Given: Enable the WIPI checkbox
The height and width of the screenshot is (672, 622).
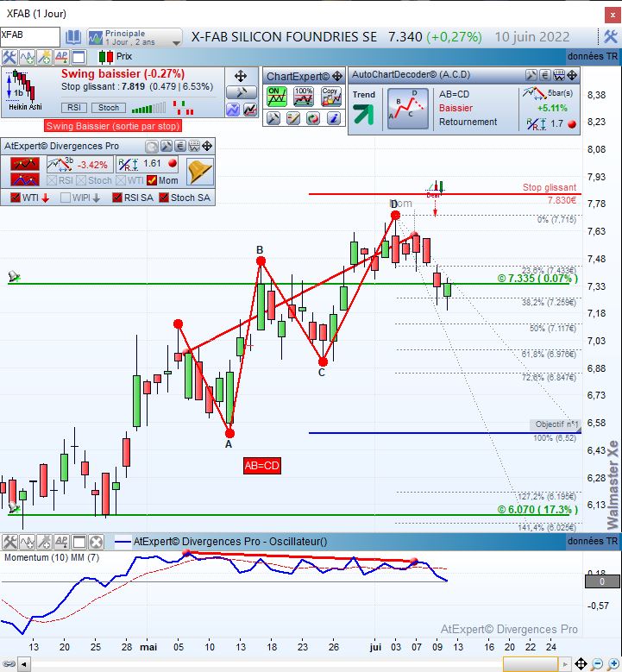Looking at the screenshot, I should [66, 198].
